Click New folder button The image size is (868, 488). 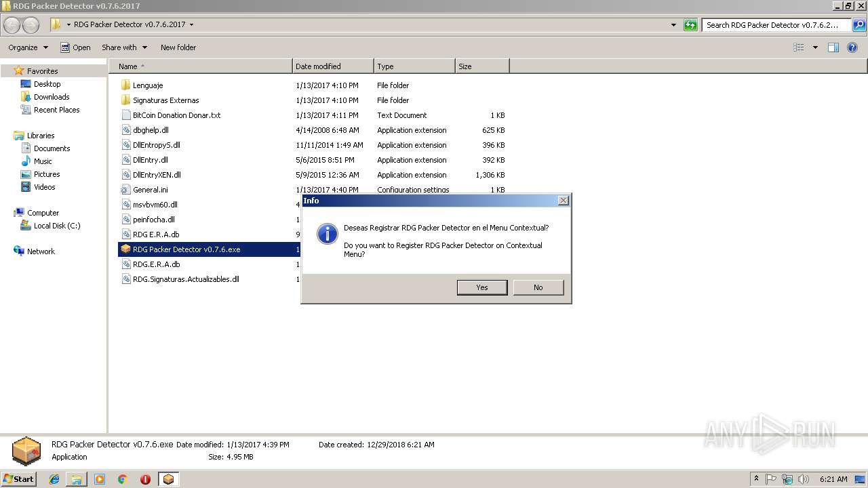tap(178, 47)
